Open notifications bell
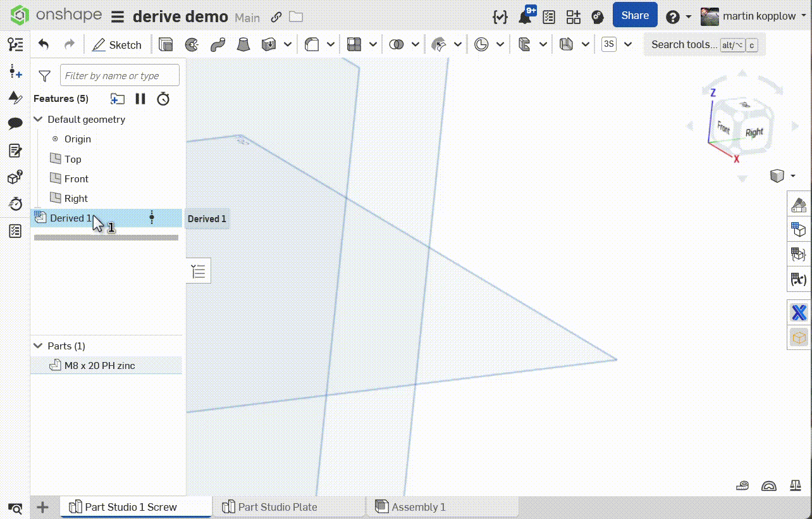812x519 pixels. [x=525, y=16]
